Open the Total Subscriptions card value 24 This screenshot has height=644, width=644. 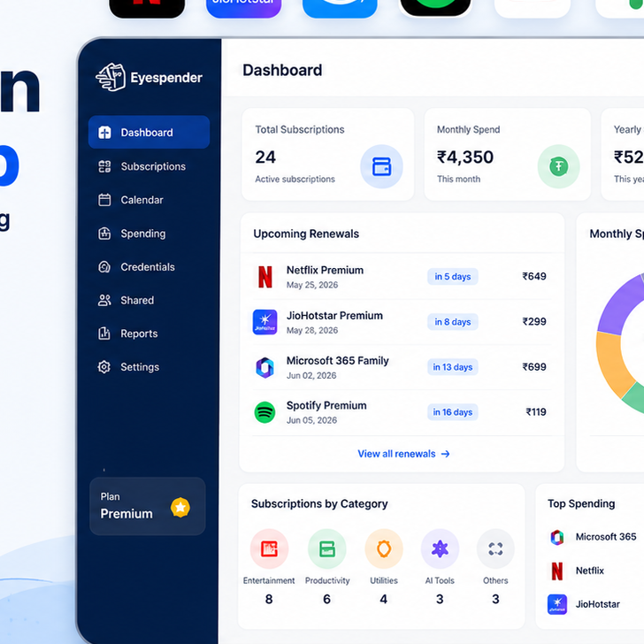(x=265, y=157)
